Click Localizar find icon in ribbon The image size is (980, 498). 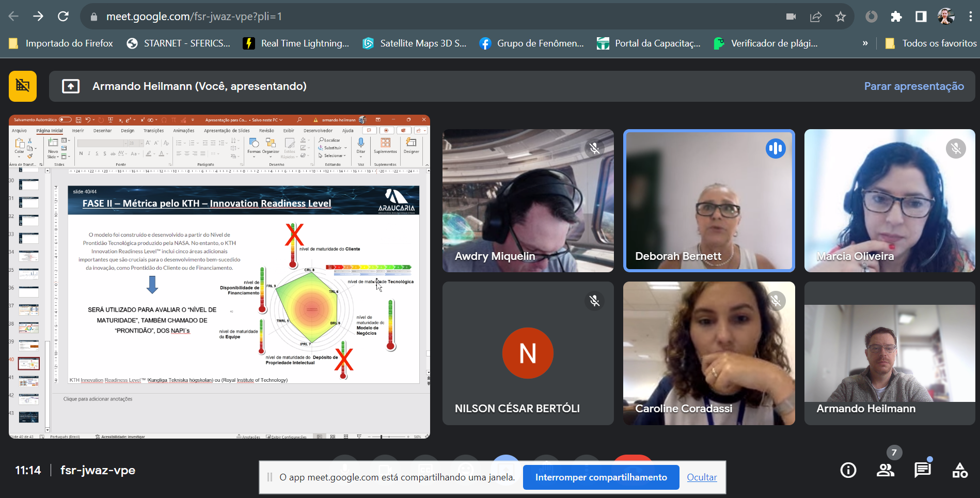[x=329, y=140]
